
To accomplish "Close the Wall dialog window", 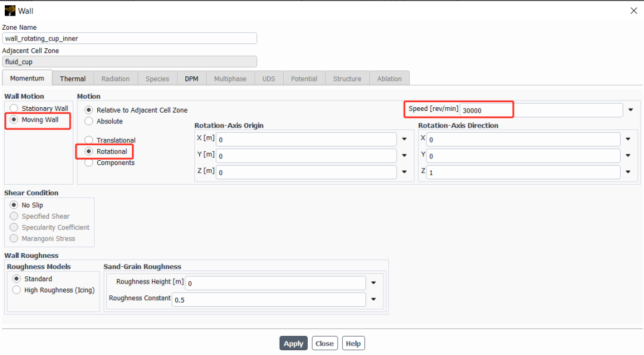I will click(633, 11).
